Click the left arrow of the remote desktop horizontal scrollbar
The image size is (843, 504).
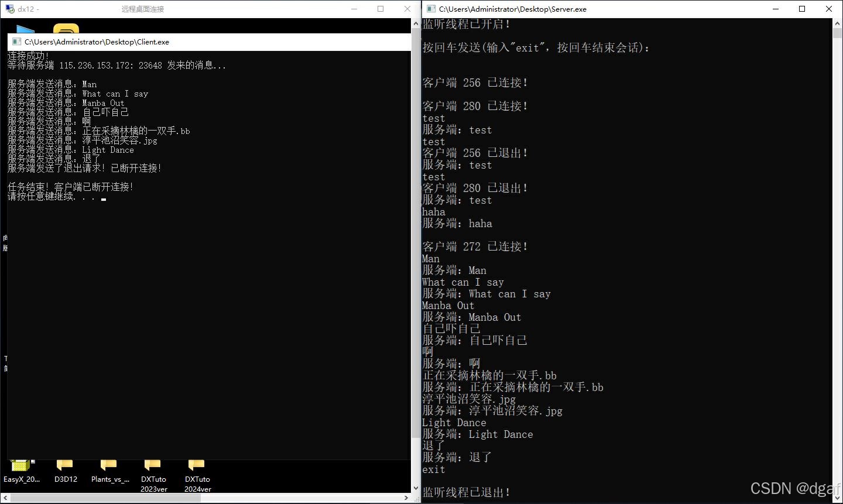pos(5,498)
